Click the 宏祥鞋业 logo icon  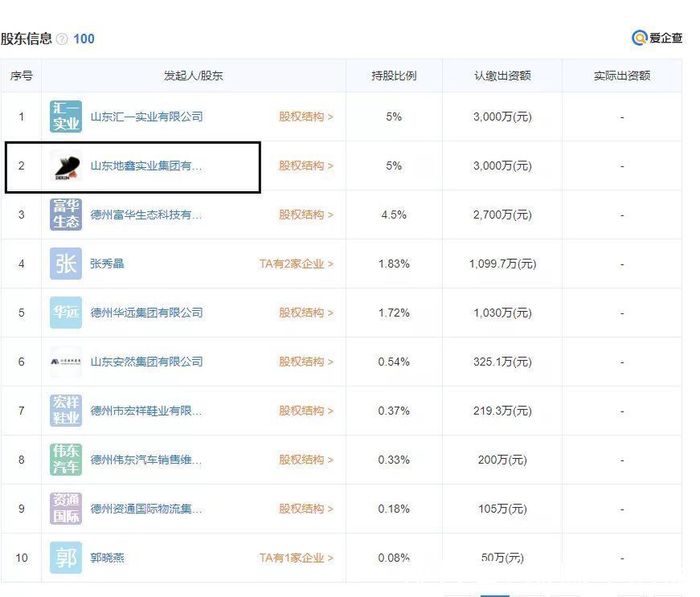point(65,411)
